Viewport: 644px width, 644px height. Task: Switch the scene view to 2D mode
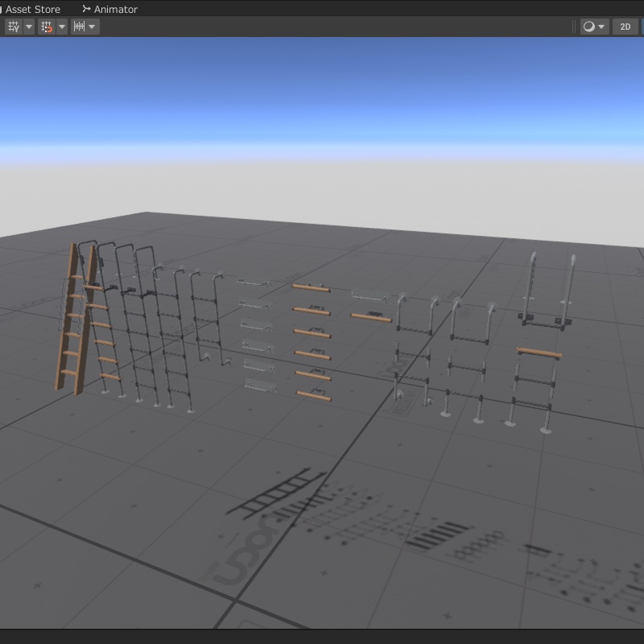click(625, 27)
